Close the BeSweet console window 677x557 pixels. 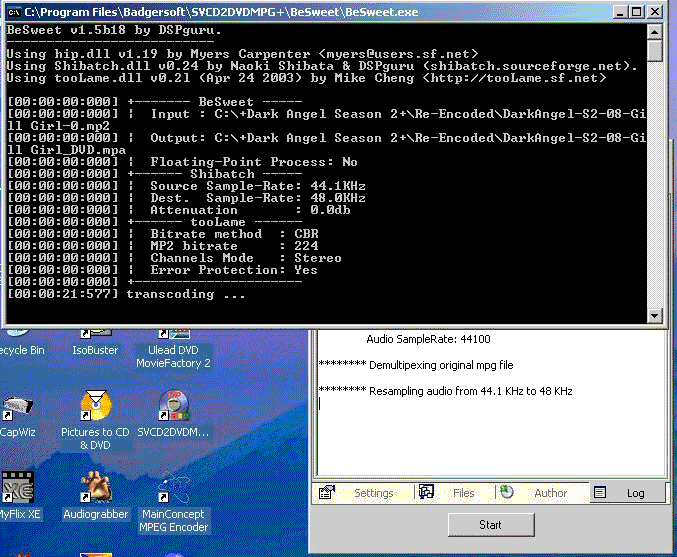[655, 12]
